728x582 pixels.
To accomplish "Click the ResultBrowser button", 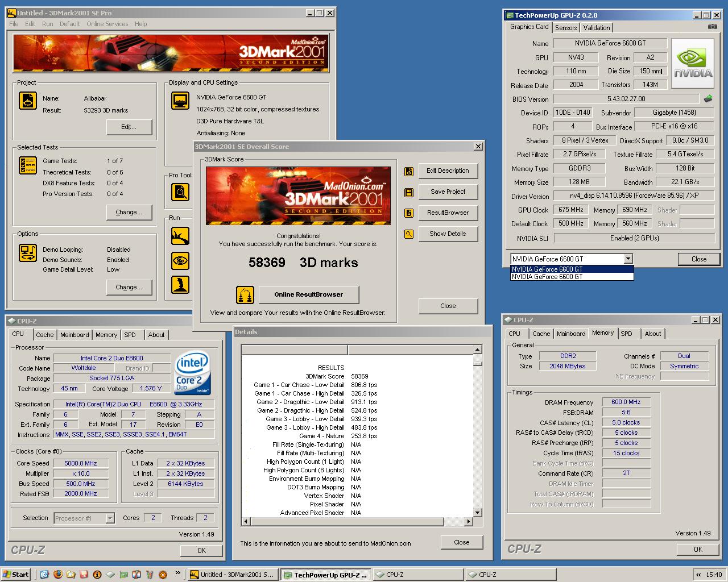I will coord(448,213).
